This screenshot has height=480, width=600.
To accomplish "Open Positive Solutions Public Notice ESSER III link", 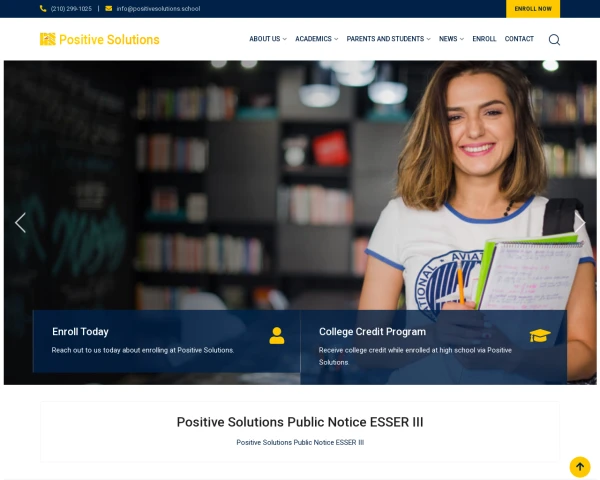I will [x=300, y=442].
